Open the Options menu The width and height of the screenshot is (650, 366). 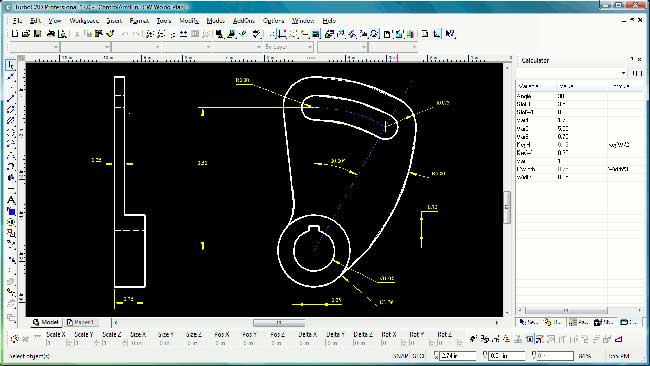point(274,20)
